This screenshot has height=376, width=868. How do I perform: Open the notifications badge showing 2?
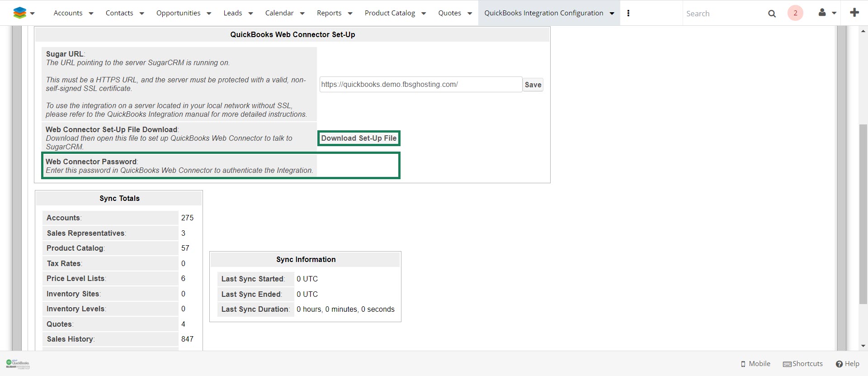click(x=795, y=13)
